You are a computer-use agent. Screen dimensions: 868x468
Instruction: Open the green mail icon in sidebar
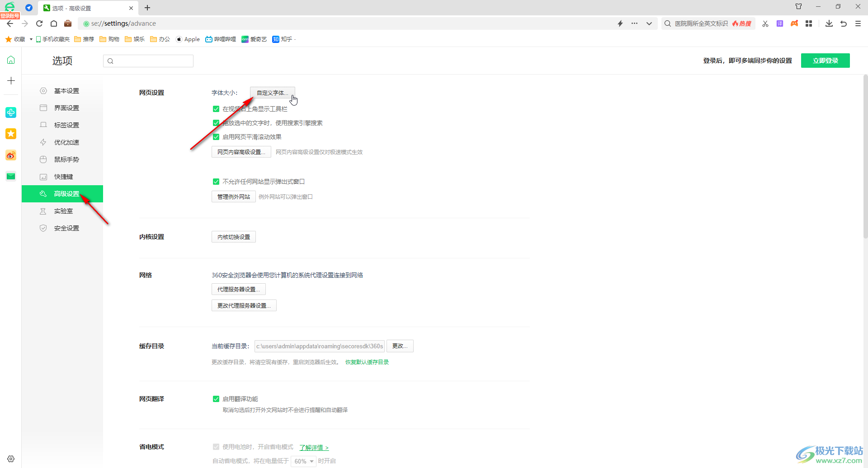[11, 176]
